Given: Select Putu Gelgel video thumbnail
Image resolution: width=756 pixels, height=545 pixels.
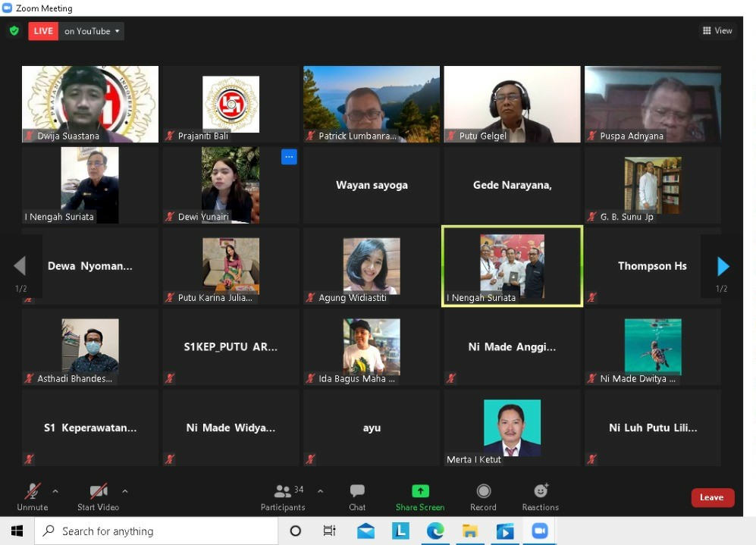Looking at the screenshot, I should click(x=512, y=104).
